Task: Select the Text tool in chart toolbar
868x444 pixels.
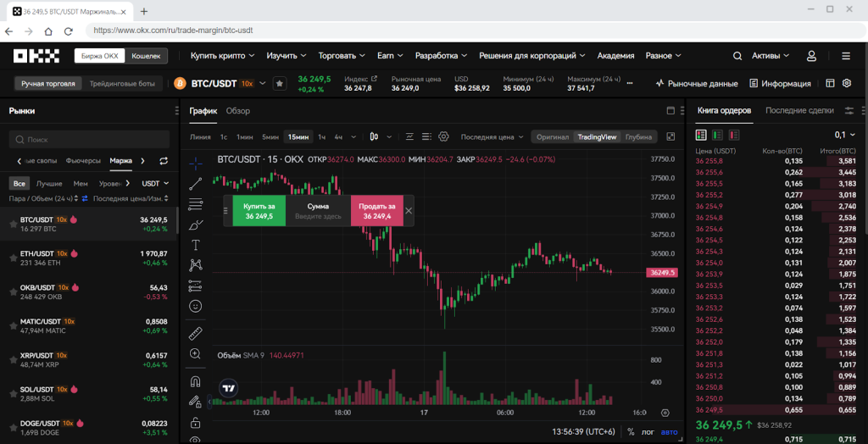Action: pos(196,245)
